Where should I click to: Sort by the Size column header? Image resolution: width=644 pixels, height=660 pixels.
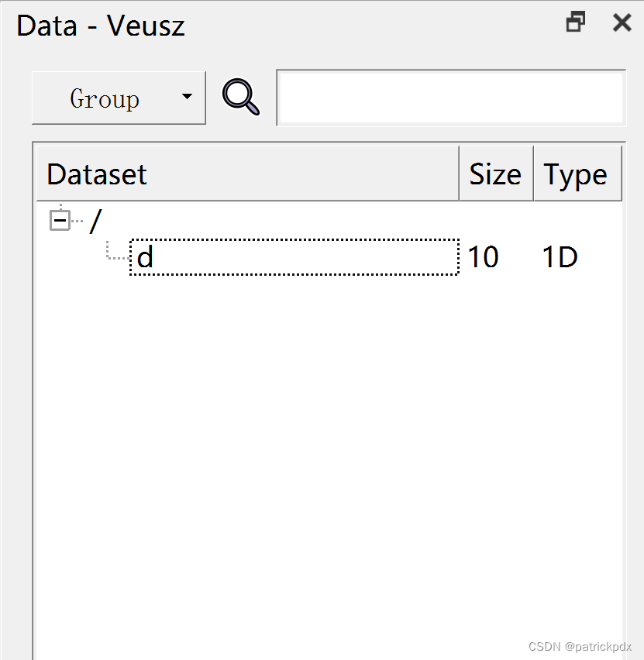click(x=496, y=174)
